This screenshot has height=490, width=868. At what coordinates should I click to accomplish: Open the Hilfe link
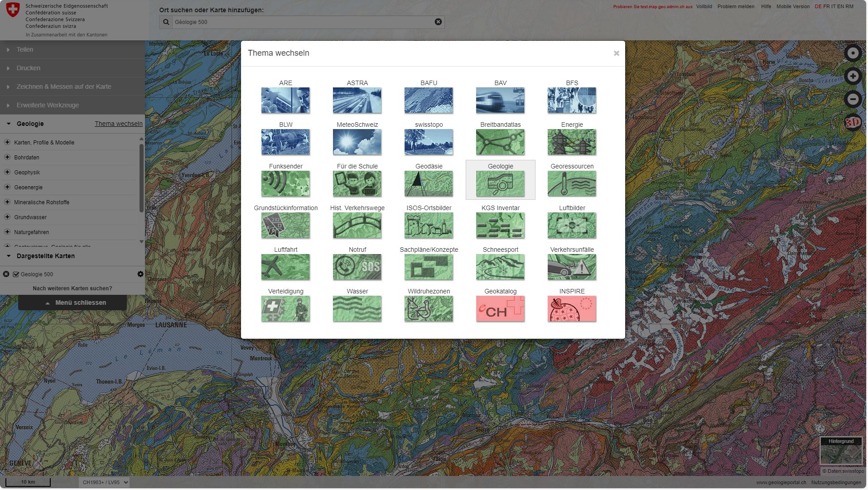tap(766, 7)
